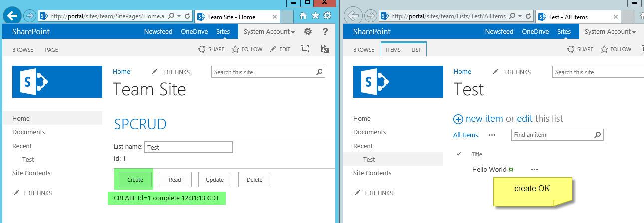Open Favorites star in left browser
The width and height of the screenshot is (644, 223).
[315, 16]
